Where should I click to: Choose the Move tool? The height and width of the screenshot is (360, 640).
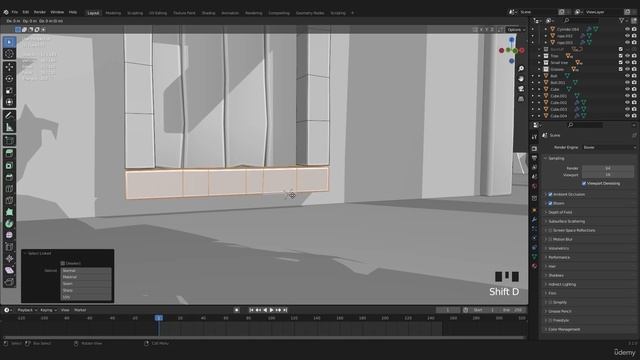(x=9, y=67)
